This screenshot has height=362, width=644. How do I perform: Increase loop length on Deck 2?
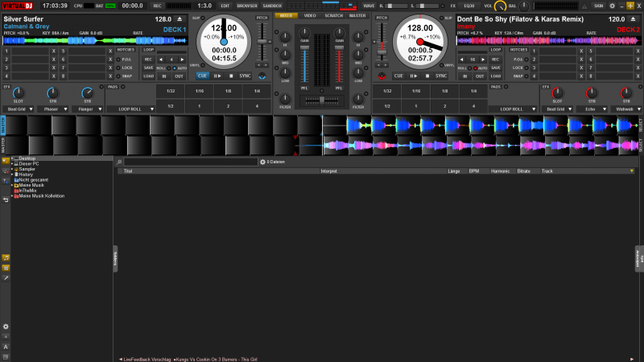pos(483,60)
